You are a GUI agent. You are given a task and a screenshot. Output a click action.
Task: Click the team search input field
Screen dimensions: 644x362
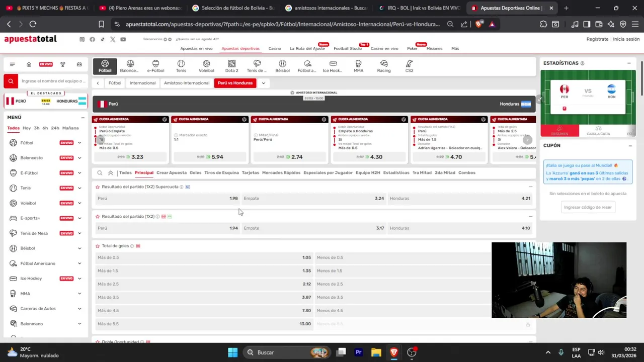coord(53,81)
